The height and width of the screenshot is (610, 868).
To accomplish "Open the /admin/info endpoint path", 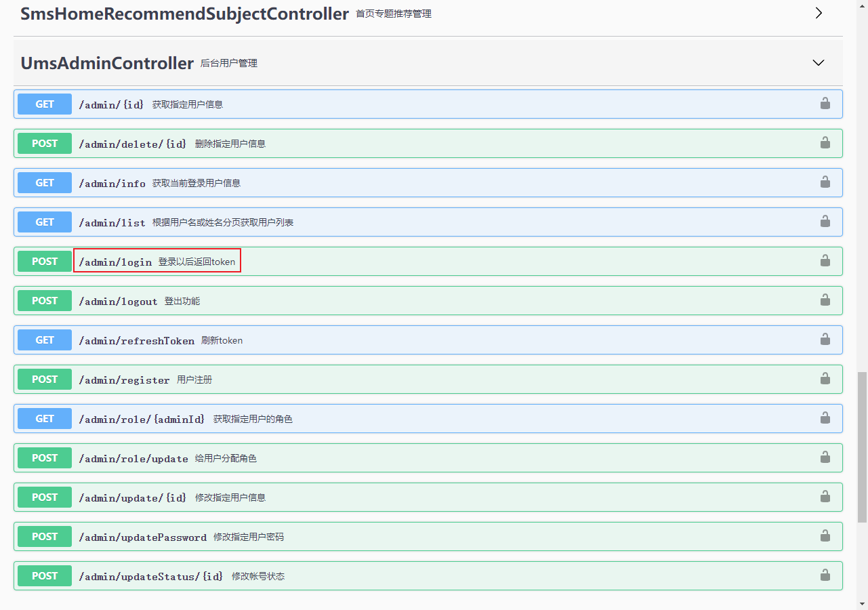I will coord(112,183).
